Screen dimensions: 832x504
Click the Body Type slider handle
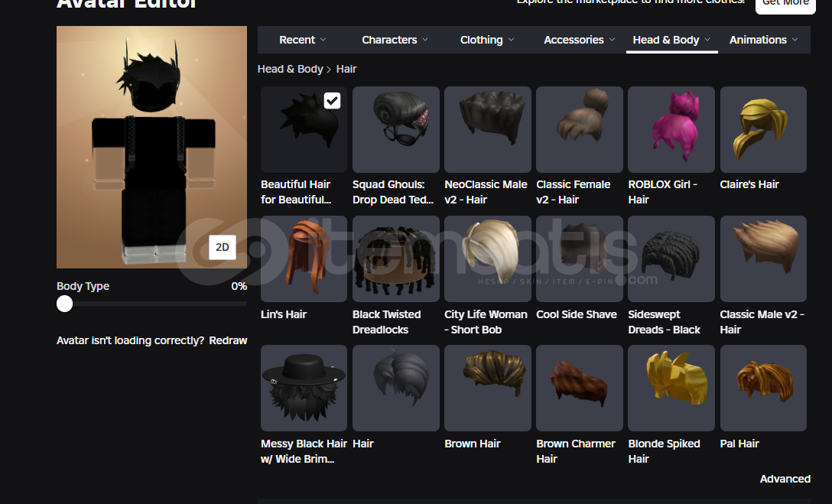tap(65, 304)
